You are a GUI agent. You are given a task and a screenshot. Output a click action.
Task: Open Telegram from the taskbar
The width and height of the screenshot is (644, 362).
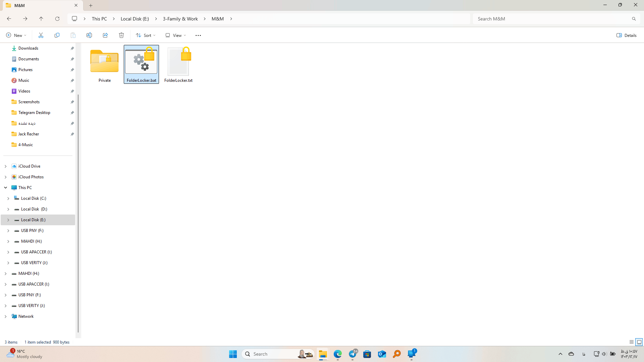click(x=353, y=354)
